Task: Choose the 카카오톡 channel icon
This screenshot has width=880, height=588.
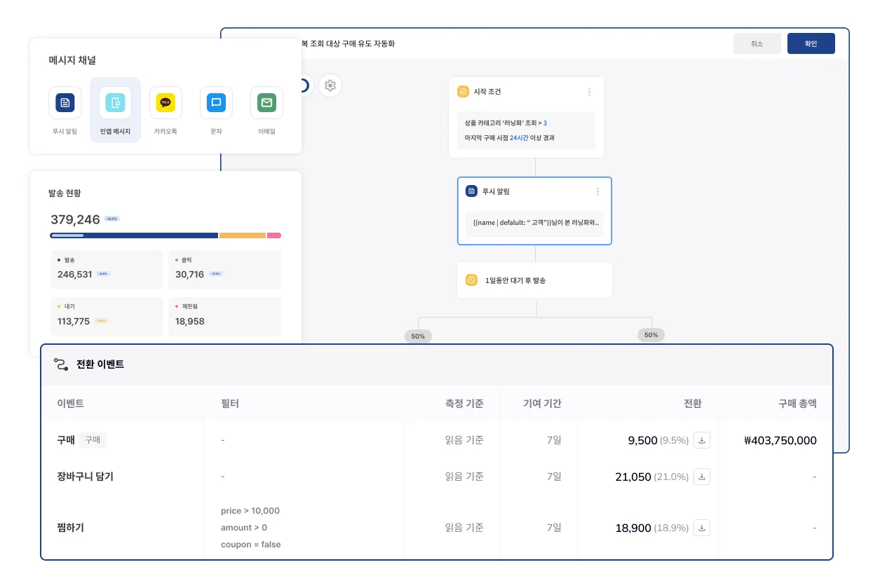Action: (165, 103)
